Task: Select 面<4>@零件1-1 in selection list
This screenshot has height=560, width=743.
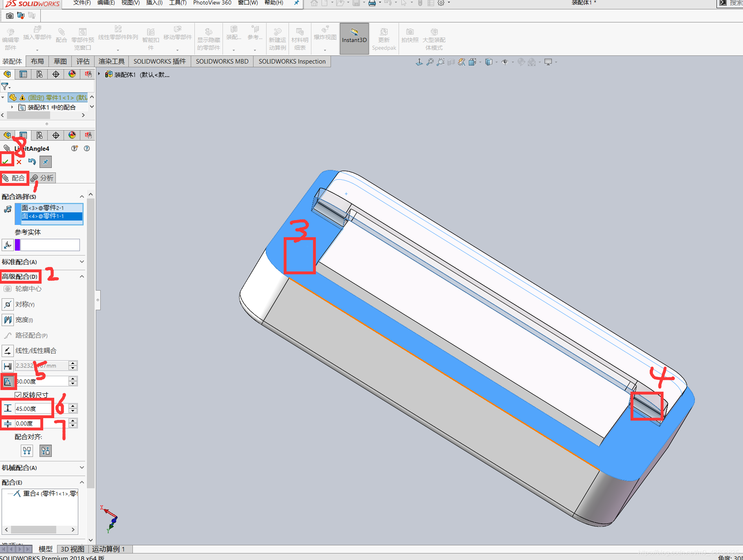Action: [52, 216]
